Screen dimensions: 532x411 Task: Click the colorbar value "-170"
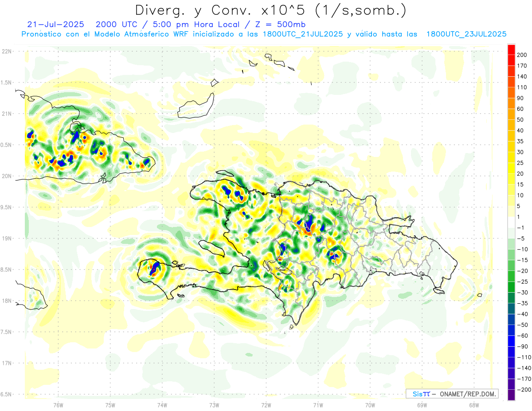point(524,379)
